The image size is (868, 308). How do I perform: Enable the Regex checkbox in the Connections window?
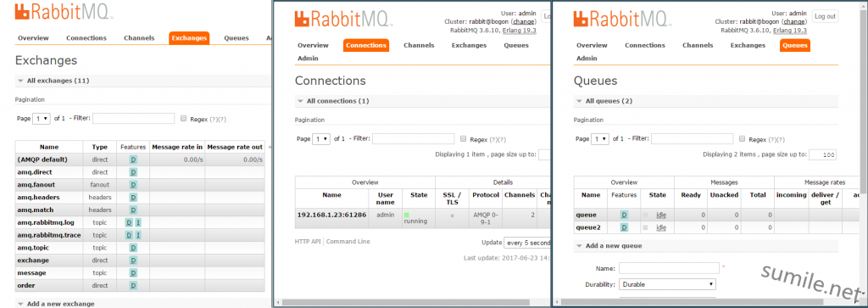[464, 138]
